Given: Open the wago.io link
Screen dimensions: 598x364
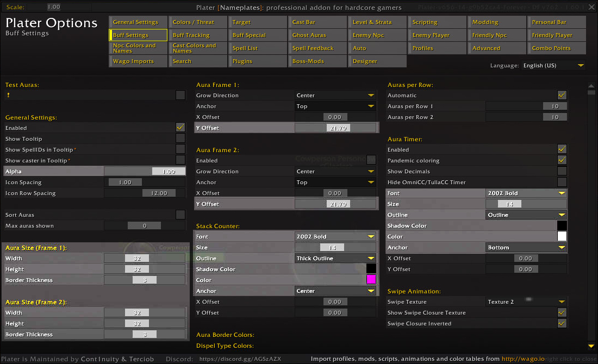Looking at the screenshot, I should point(523,359).
